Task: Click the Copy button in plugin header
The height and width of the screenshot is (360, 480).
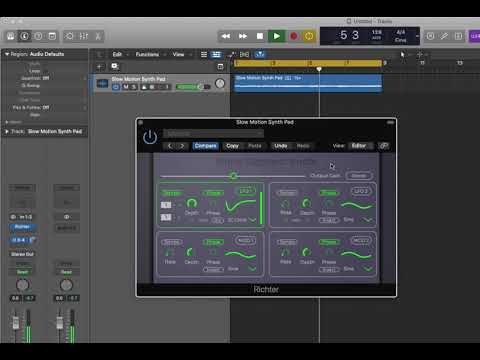Action: point(232,146)
